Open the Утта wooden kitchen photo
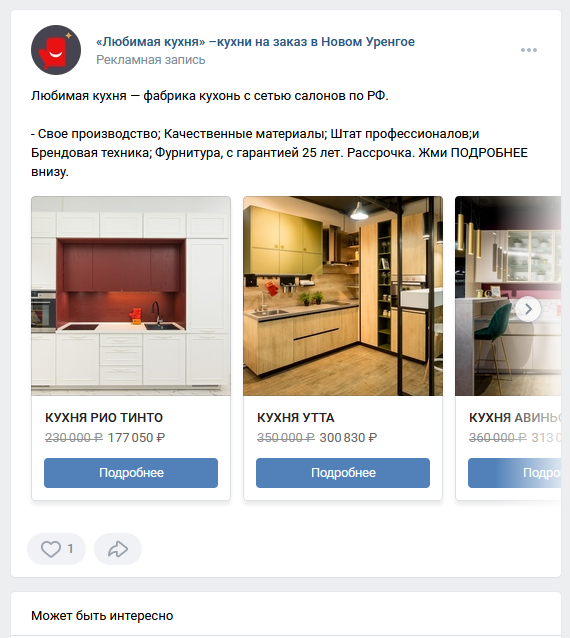The image size is (570, 638). [x=343, y=296]
